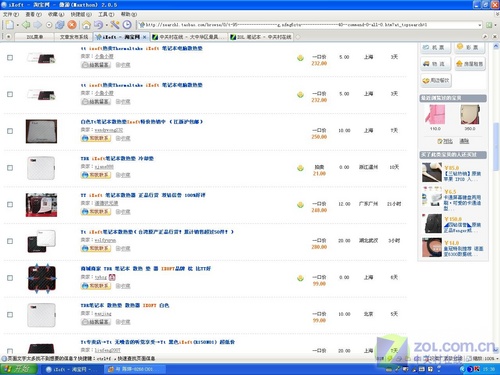500x375 pixels.
Task: Go forward with the forward arrow icon
Action: tap(37, 25)
